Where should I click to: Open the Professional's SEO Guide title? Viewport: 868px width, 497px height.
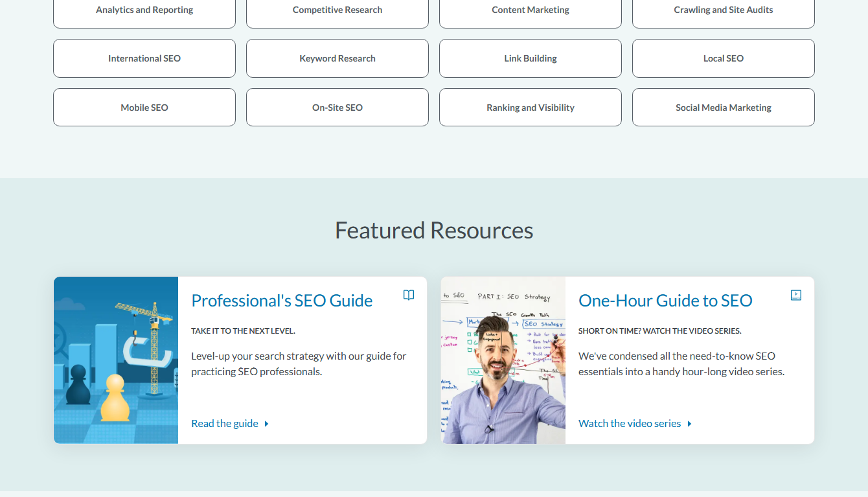click(282, 301)
